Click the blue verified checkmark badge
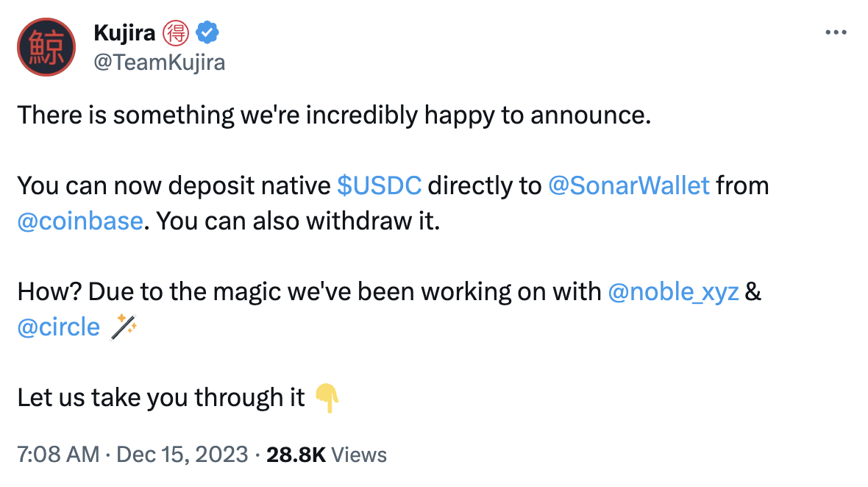 click(x=206, y=32)
